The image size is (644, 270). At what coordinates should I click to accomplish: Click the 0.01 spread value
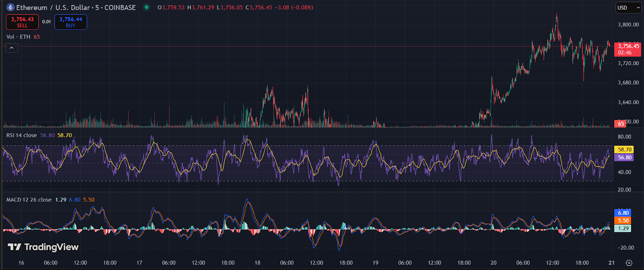click(x=46, y=22)
